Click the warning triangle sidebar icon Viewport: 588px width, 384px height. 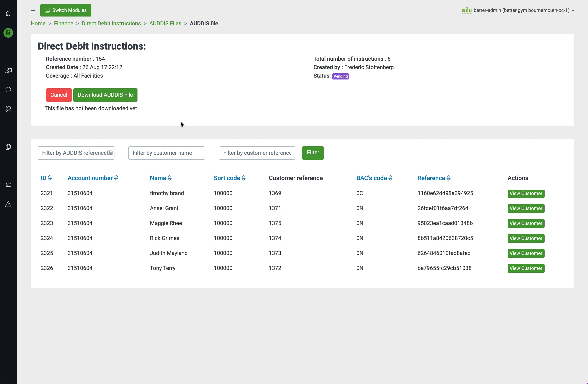pos(8,204)
